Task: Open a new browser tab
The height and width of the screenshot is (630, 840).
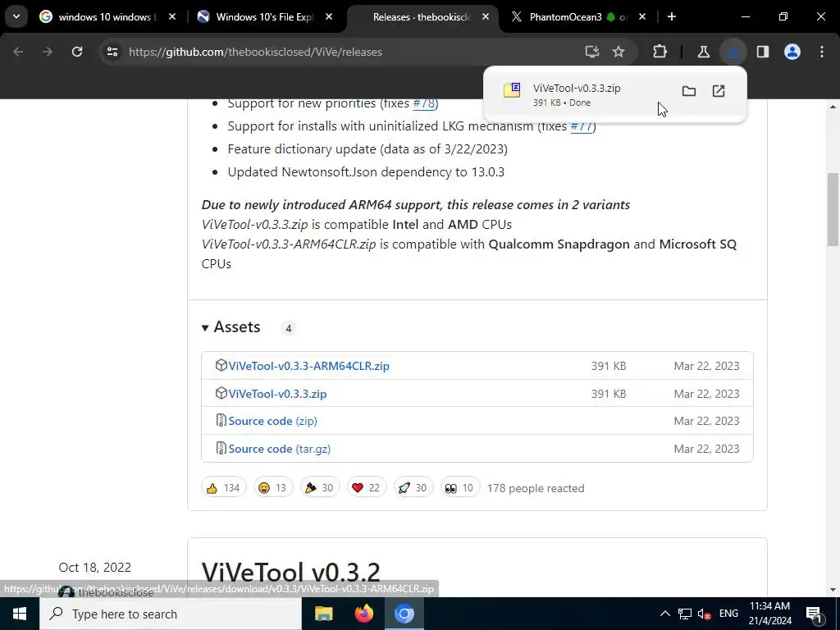Action: click(671, 16)
